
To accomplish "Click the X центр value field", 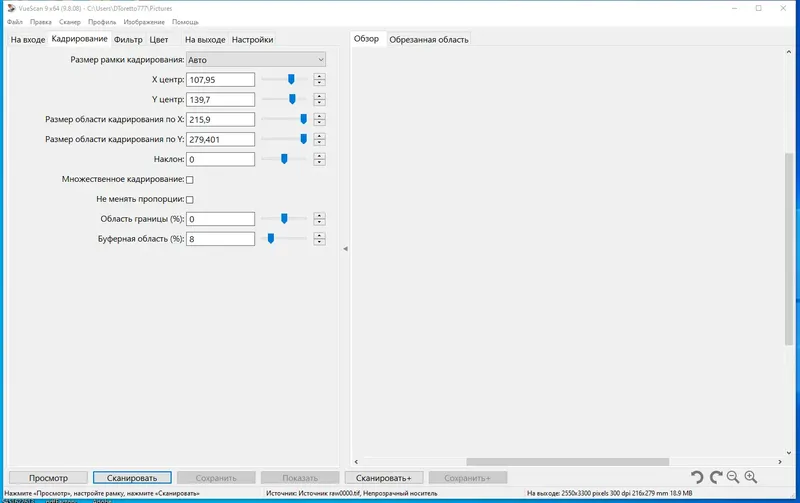I will click(220, 80).
